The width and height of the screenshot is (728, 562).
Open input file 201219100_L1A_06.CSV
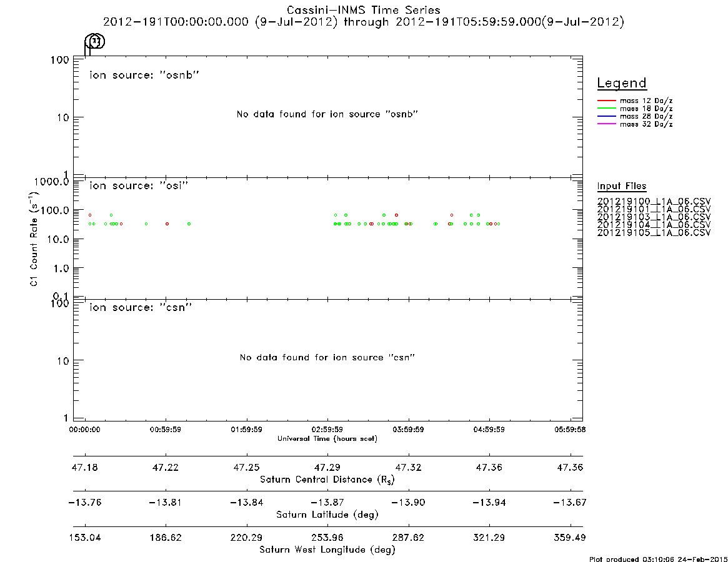pyautogui.click(x=654, y=202)
